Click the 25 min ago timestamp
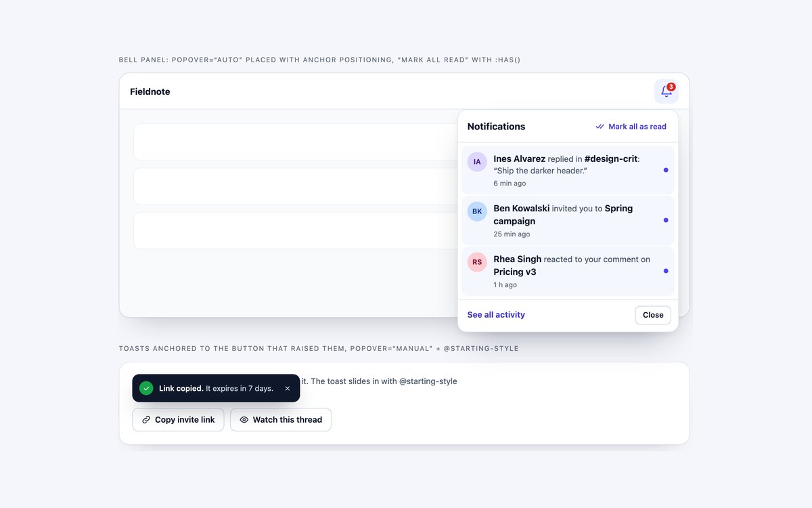This screenshot has width=812, height=508. [512, 234]
